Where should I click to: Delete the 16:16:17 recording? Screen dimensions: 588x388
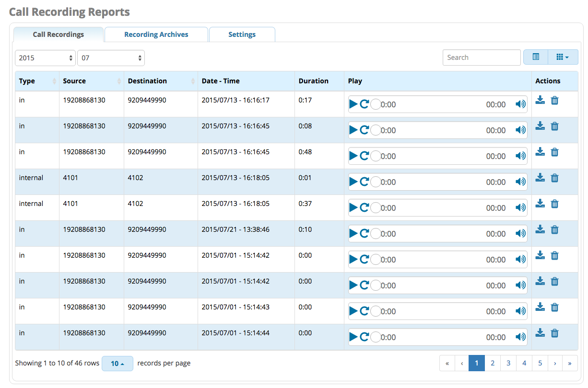[554, 100]
